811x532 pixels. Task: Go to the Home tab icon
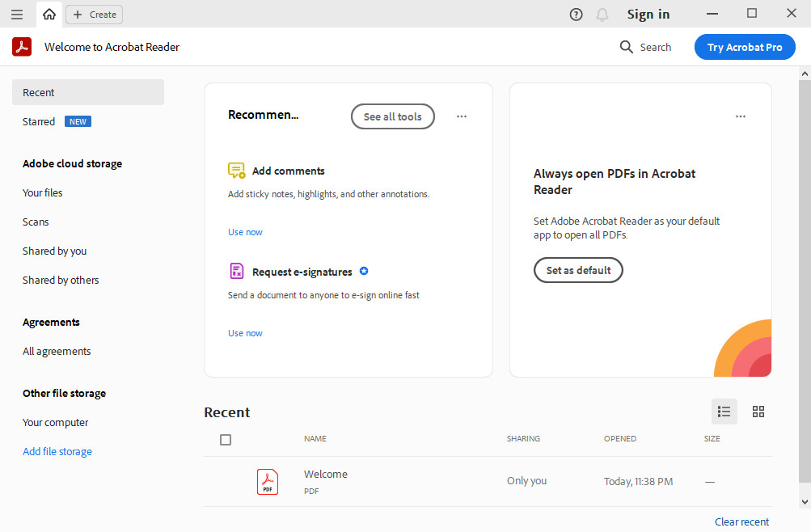[49, 15]
